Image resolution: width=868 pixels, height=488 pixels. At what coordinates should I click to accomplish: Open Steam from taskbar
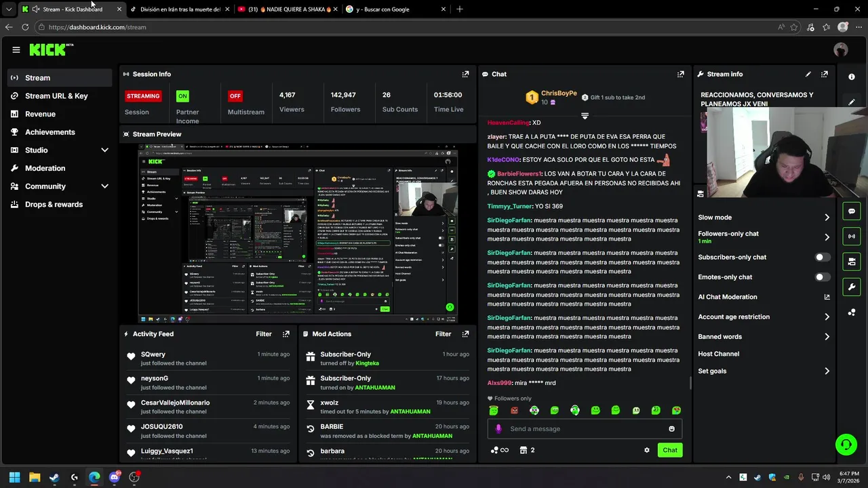[54, 477]
